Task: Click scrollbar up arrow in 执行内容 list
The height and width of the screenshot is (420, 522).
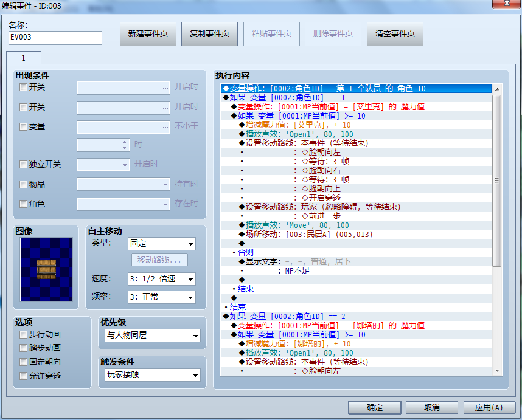Action: pos(496,89)
